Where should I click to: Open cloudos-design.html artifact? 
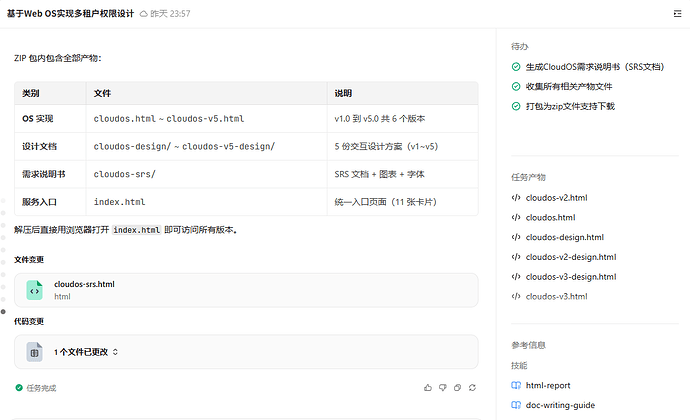(x=565, y=237)
